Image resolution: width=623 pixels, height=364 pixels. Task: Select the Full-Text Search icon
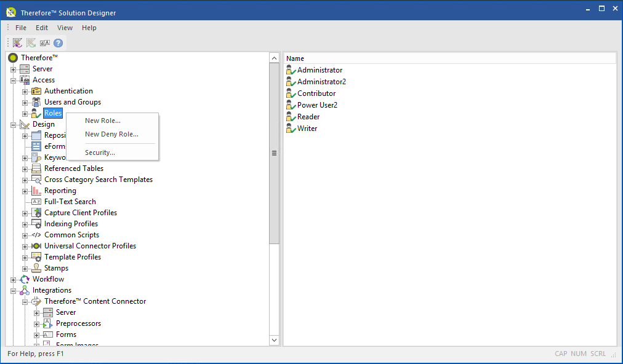point(36,201)
